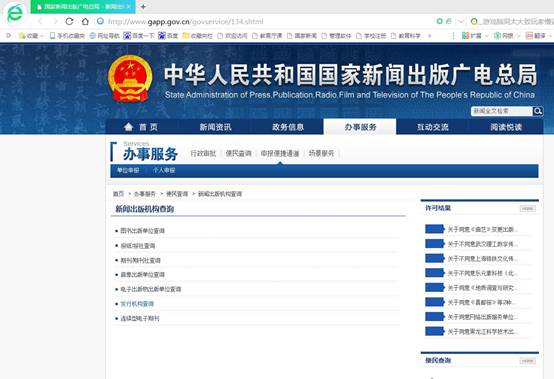Click the 首页 house icon in navigation
554x379 pixels.
tap(129, 127)
